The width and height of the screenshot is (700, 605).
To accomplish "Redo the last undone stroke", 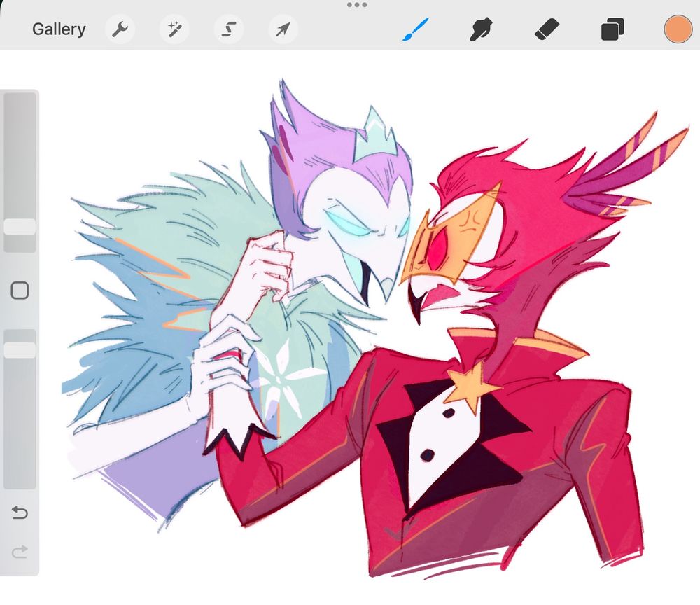I will click(20, 552).
